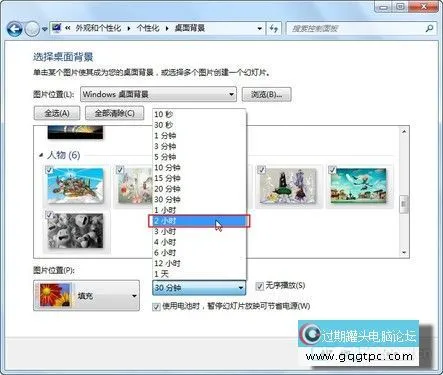
Task: Close the desktop background window
Action: pyautogui.click(x=423, y=6)
